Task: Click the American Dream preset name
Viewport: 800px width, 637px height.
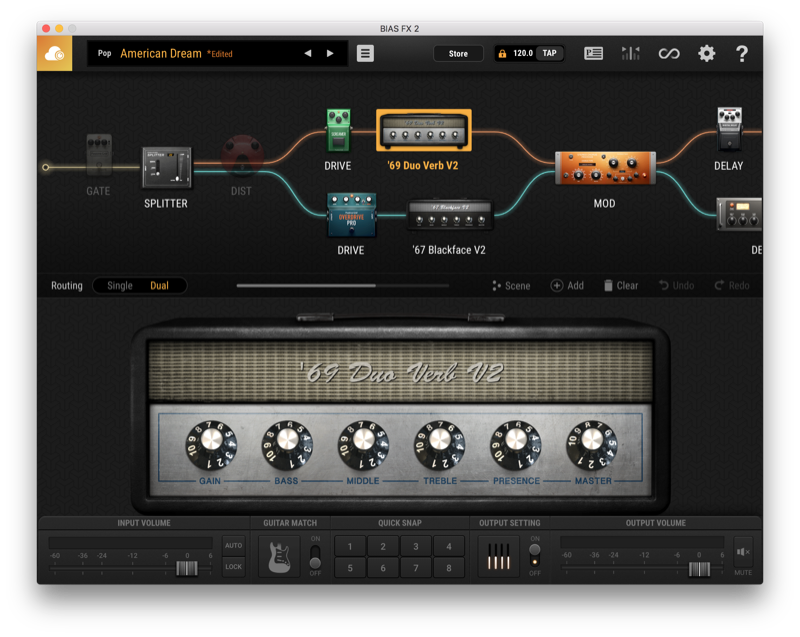Action: (x=161, y=54)
